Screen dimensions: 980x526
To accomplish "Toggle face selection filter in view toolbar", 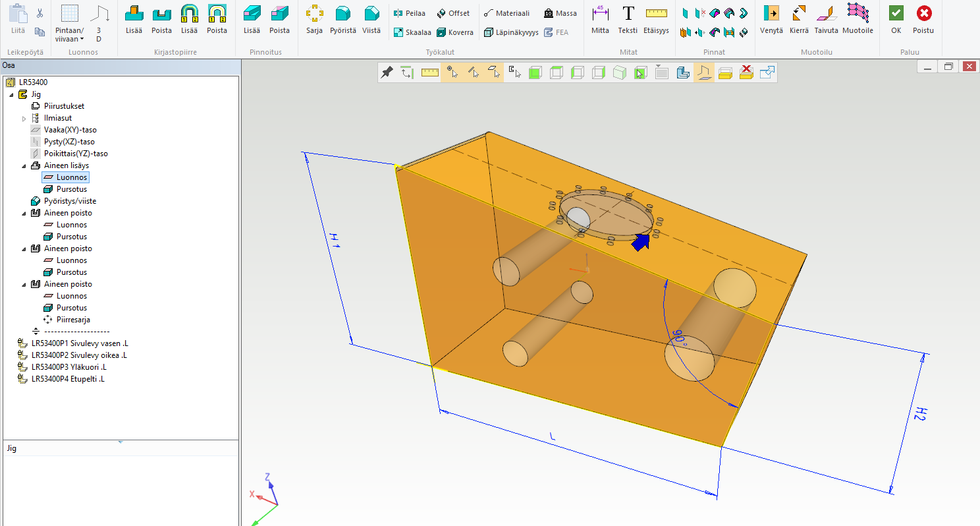I will [x=493, y=73].
